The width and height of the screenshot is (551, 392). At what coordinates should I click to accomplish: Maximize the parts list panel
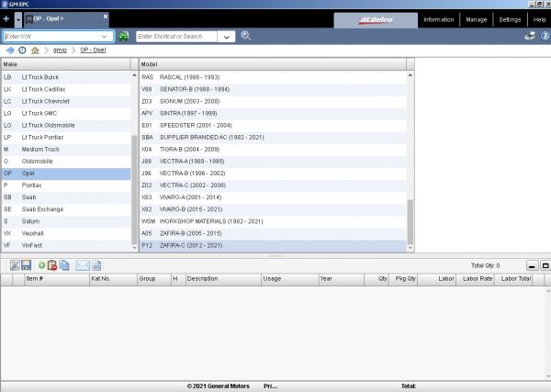tap(545, 265)
